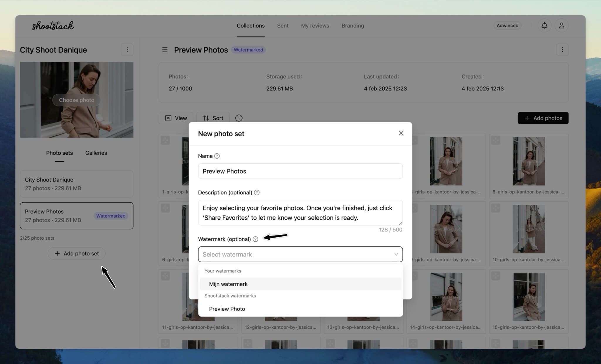Open thumbnail 10-girls-op-kantoor-by-jessica
The image size is (601, 364).
click(x=529, y=229)
